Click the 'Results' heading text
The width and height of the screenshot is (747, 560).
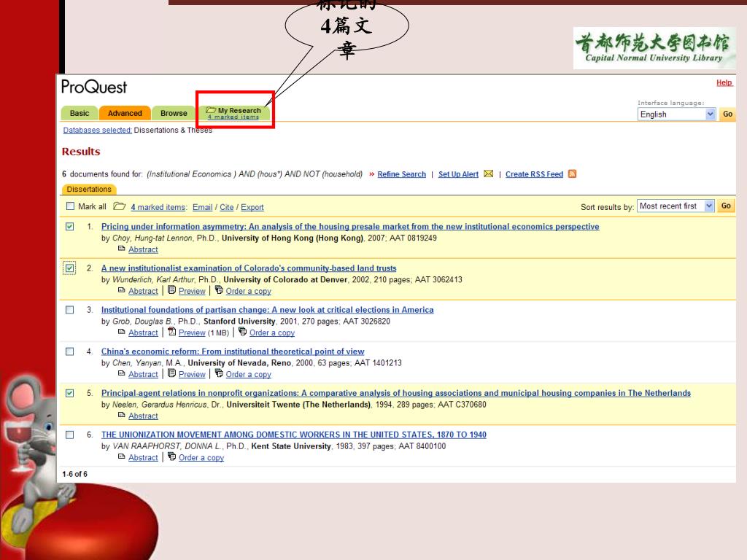(x=81, y=152)
